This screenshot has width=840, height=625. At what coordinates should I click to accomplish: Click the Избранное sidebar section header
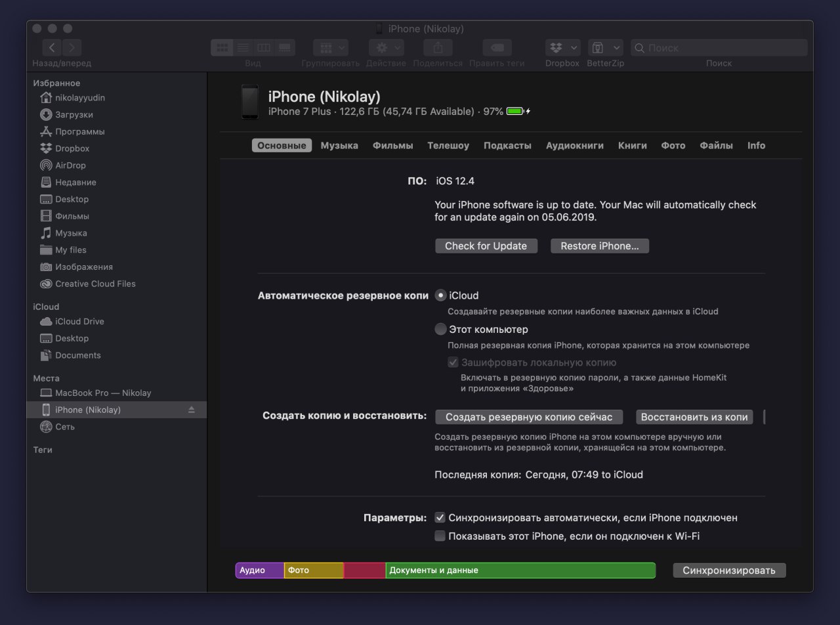point(56,83)
